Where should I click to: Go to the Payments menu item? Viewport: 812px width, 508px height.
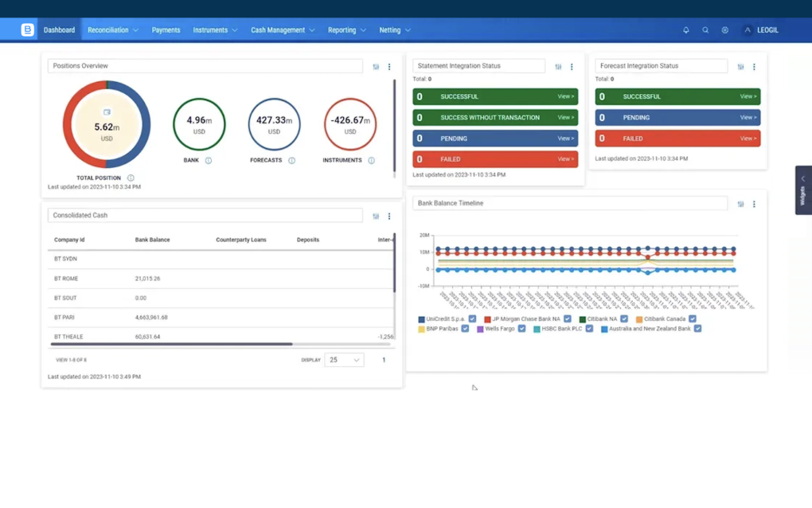(x=166, y=30)
